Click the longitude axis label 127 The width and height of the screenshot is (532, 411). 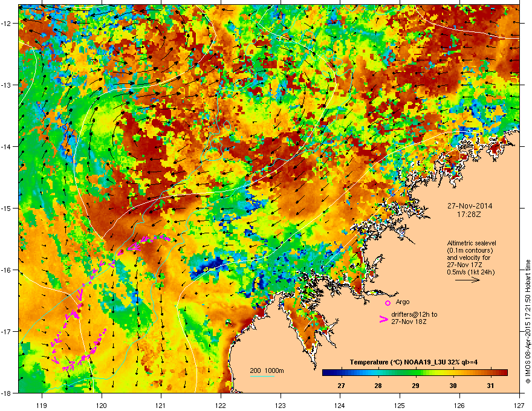tap(519, 405)
